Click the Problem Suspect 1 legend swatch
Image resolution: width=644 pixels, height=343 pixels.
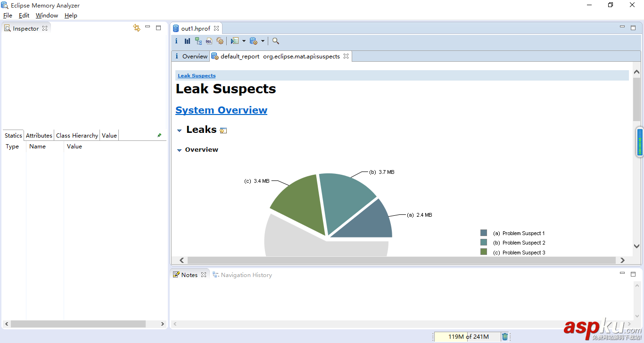click(484, 233)
